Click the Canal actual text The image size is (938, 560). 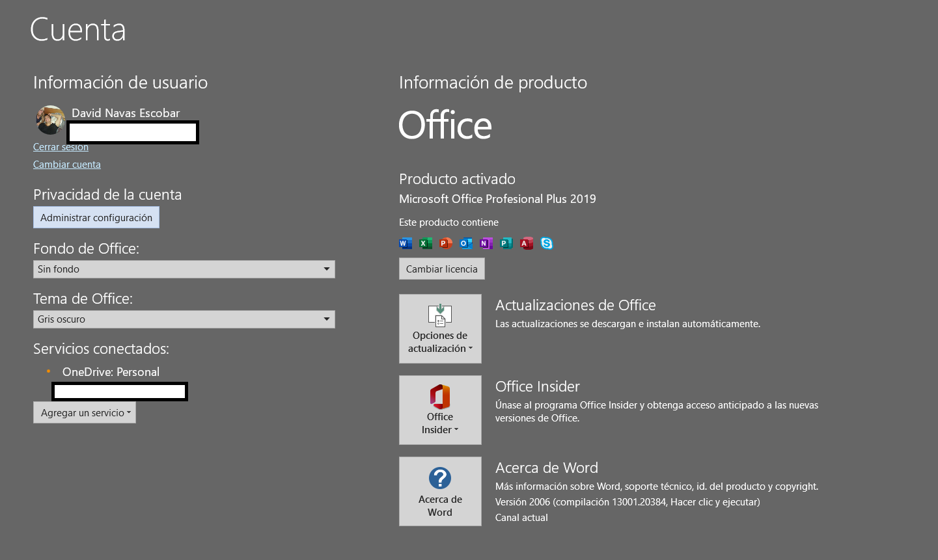point(521,518)
